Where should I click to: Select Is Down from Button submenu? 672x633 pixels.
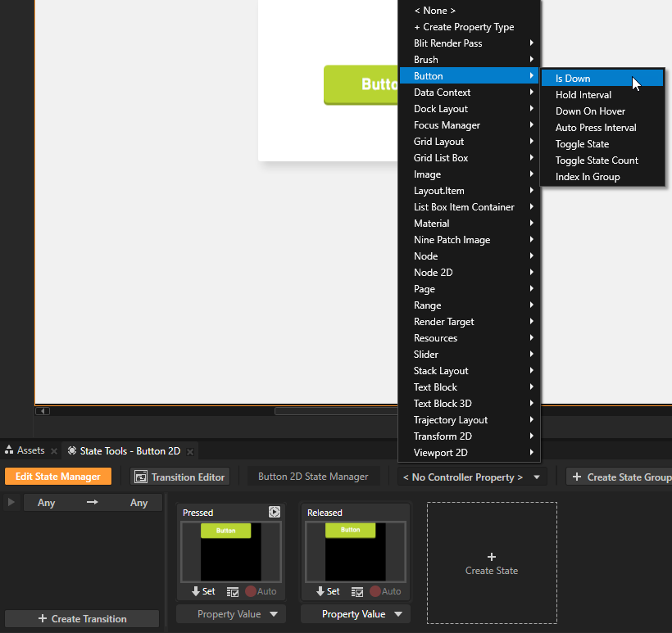pos(573,79)
